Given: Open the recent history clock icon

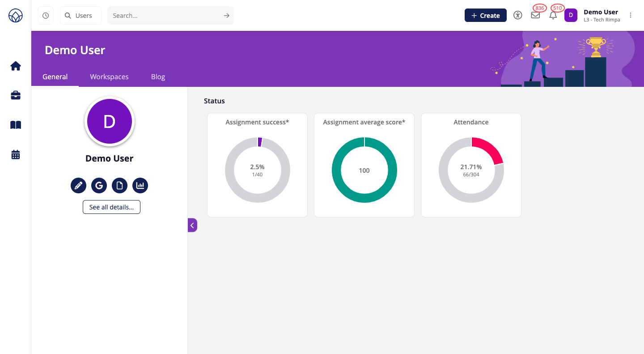Looking at the screenshot, I should click(46, 16).
